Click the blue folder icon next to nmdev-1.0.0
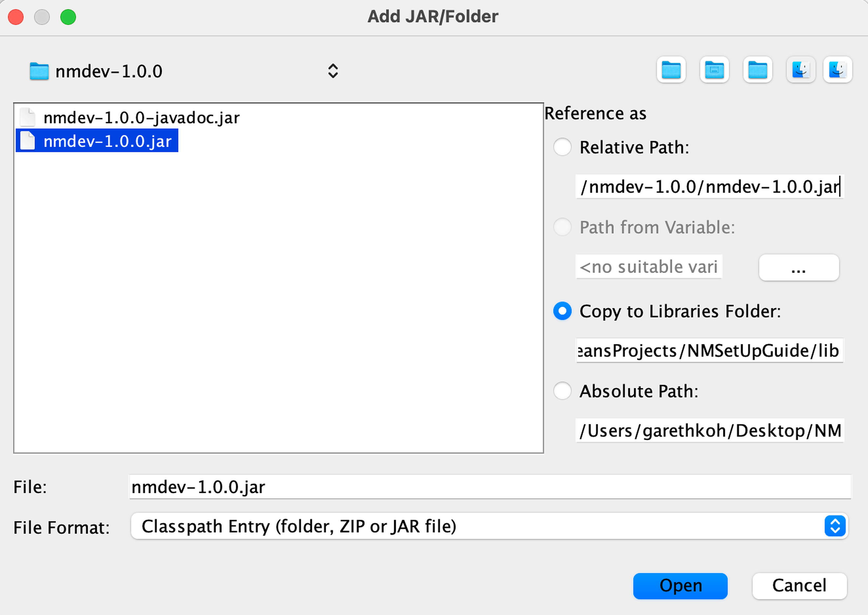The width and height of the screenshot is (868, 615). click(39, 71)
